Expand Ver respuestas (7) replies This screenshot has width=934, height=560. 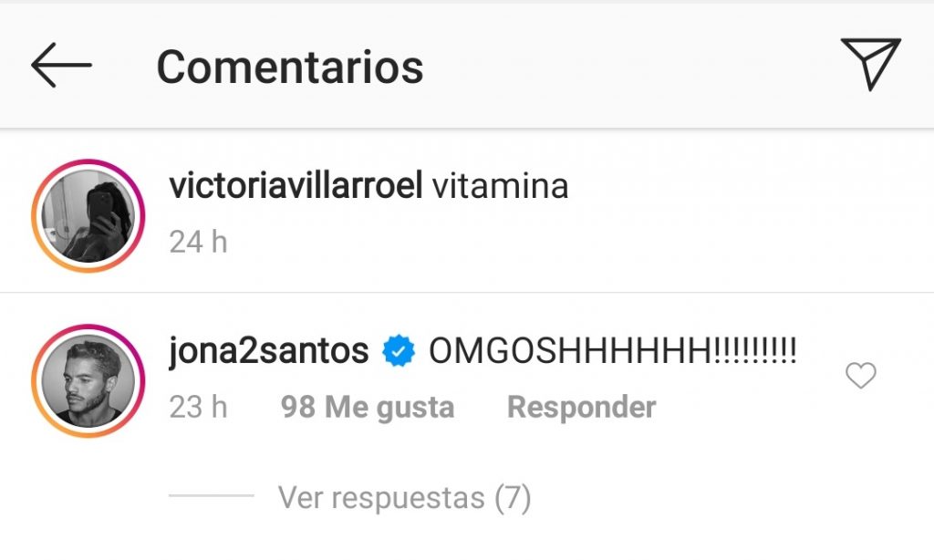(404, 498)
